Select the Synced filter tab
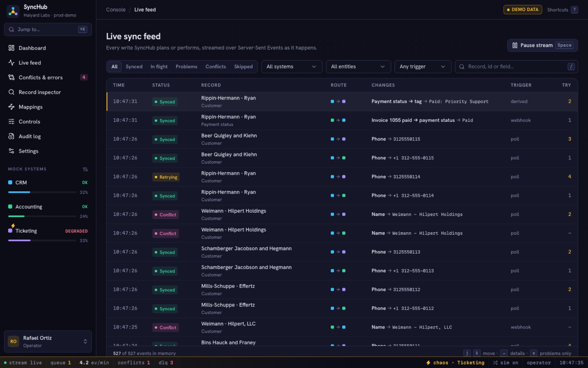The width and height of the screenshot is (588, 368). coord(134,67)
